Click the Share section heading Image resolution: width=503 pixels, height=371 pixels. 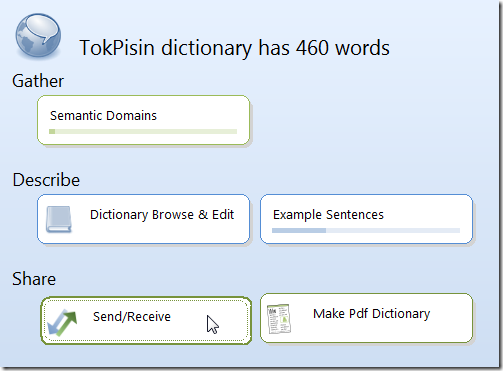pos(34,279)
